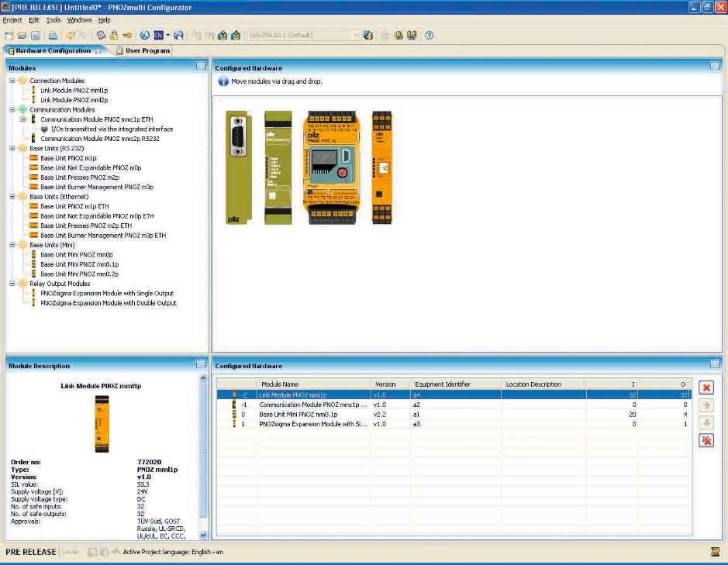
Task: Save project using the disk toolbar icon
Action: point(36,36)
